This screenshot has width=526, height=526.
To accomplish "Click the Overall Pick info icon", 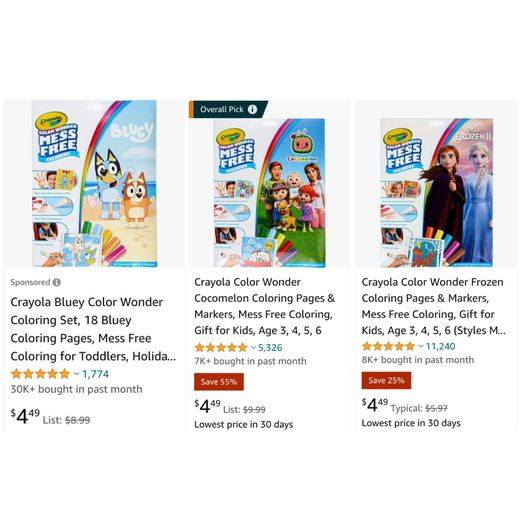I will [252, 109].
